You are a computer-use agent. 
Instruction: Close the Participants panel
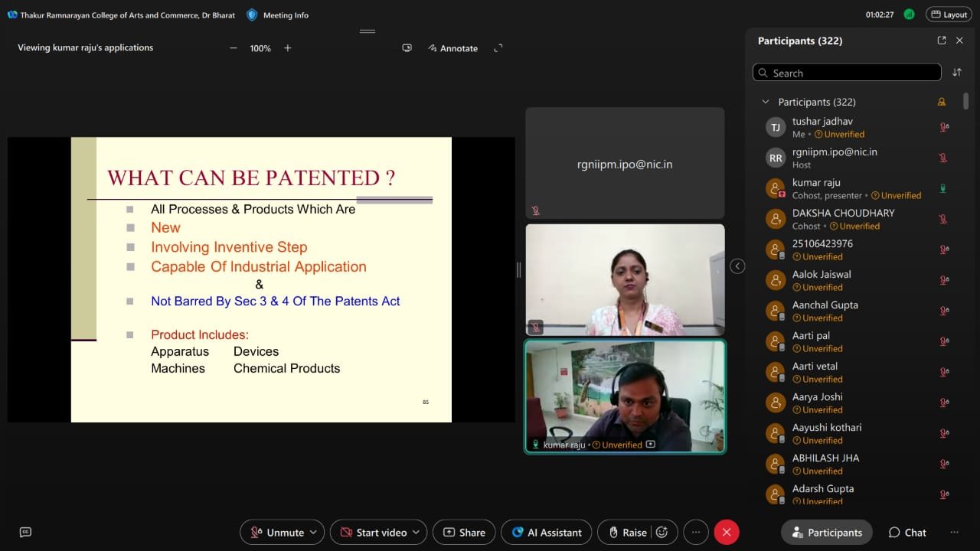point(960,41)
